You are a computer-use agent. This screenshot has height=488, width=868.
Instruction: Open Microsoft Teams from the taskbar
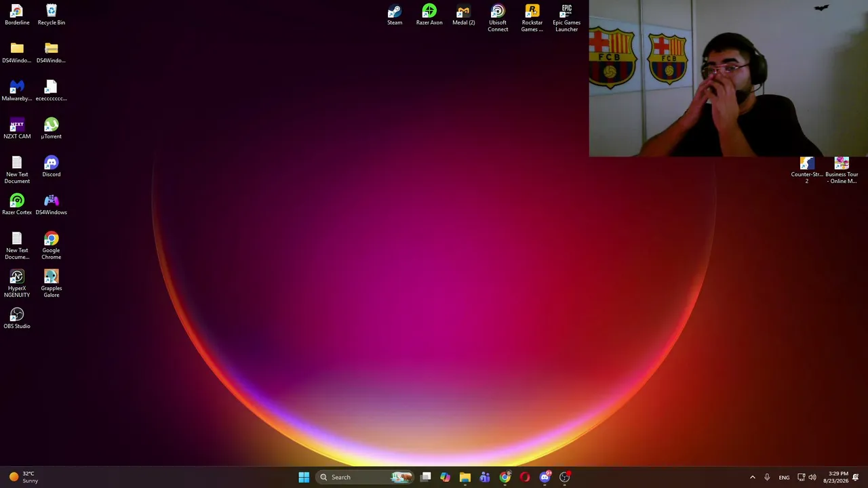click(x=485, y=477)
